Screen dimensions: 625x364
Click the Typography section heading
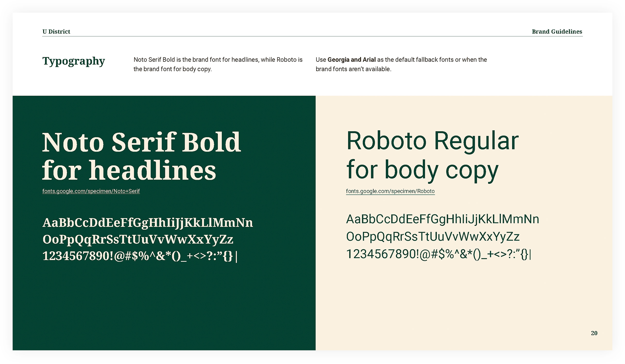(x=73, y=61)
